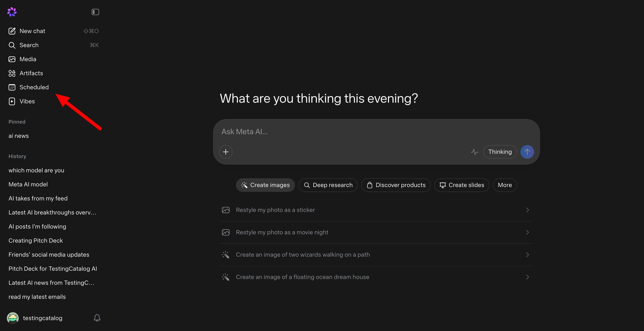Image resolution: width=644 pixels, height=331 pixels.
Task: Open the Scheduled section
Action: coord(53,87)
